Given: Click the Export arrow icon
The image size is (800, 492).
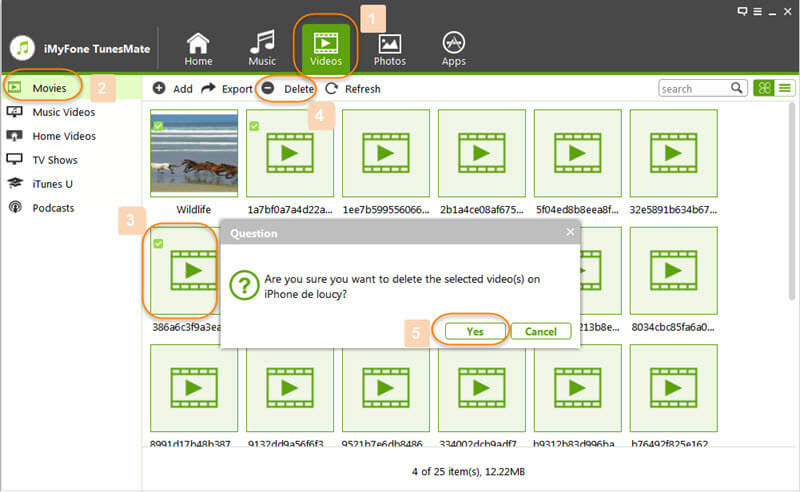Looking at the screenshot, I should (208, 88).
